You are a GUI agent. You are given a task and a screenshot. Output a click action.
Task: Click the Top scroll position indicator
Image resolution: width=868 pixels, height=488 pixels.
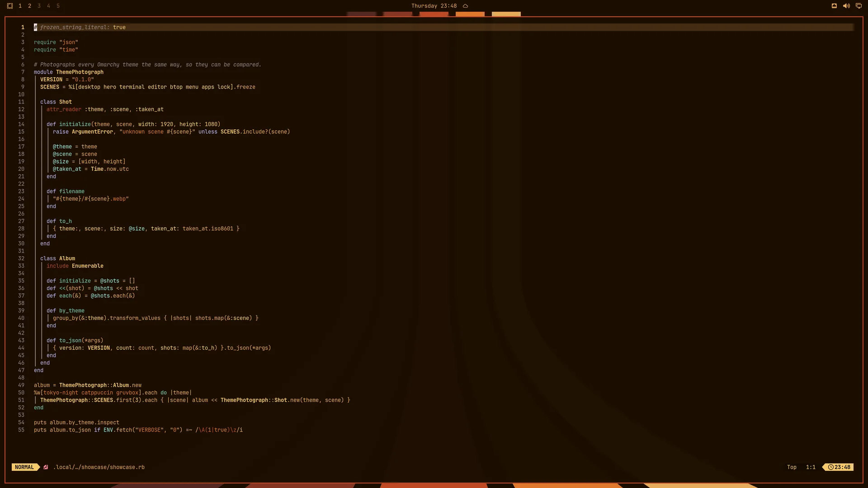(792, 467)
